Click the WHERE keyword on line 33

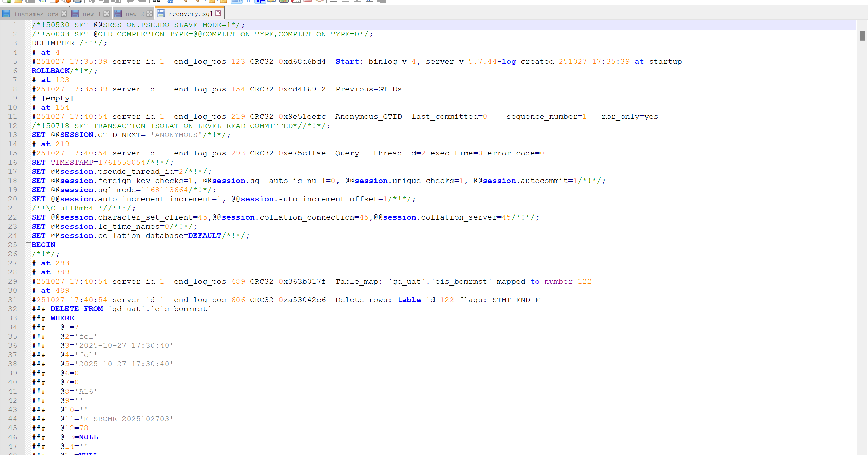[62, 318]
